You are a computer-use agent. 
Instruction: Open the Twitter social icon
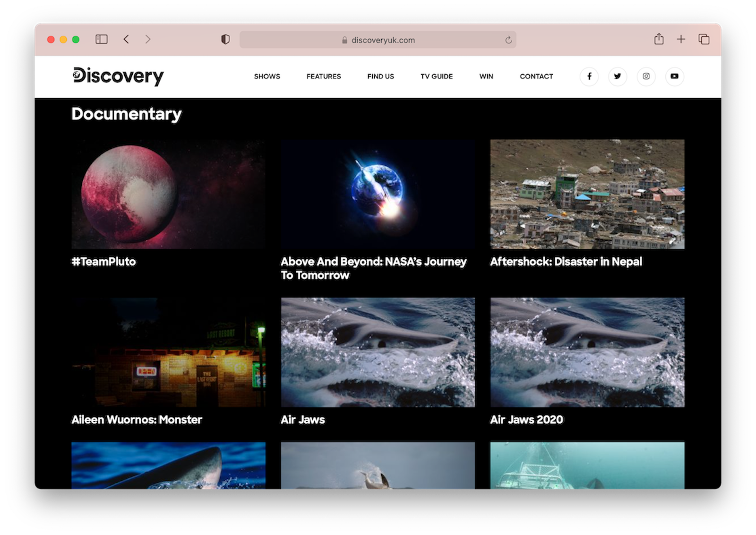pos(617,76)
